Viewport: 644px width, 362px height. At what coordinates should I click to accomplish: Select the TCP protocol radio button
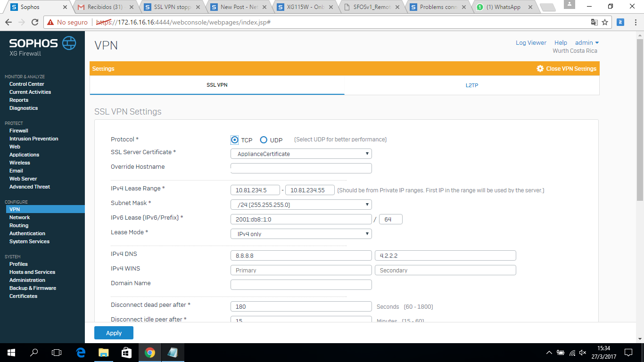(x=235, y=140)
